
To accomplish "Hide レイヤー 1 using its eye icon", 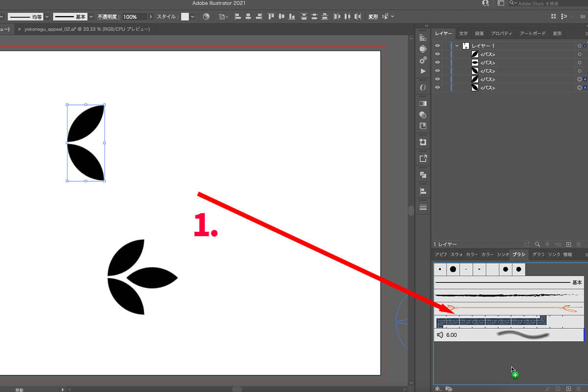I will (438, 46).
